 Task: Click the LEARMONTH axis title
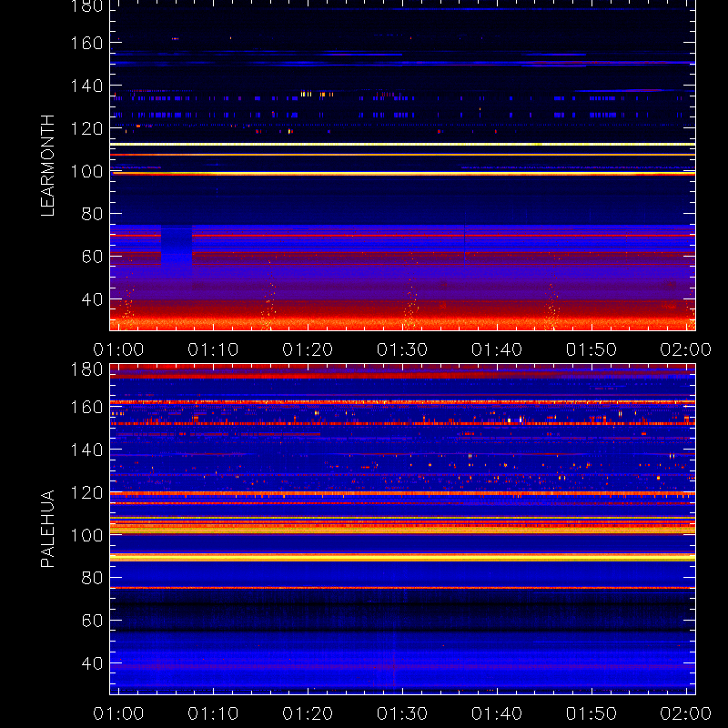[x=47, y=166]
